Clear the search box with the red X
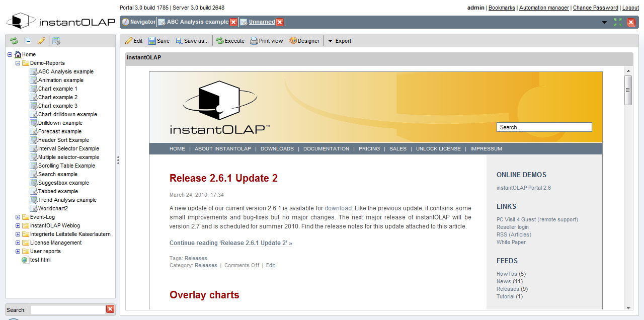The width and height of the screenshot is (644, 320). (x=110, y=309)
